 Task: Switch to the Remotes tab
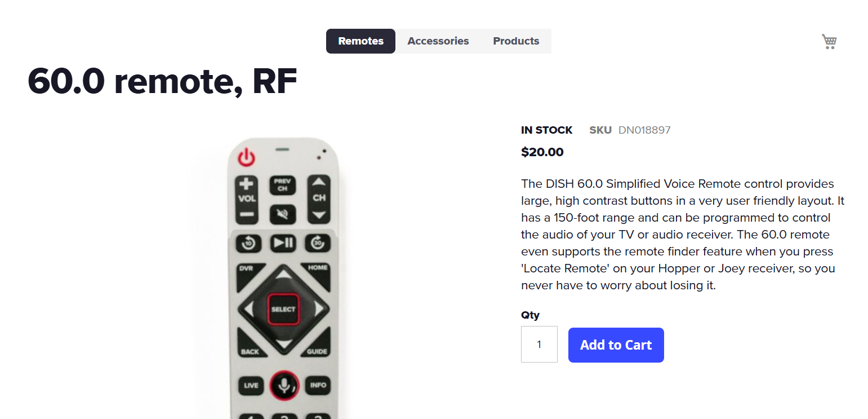tap(360, 41)
